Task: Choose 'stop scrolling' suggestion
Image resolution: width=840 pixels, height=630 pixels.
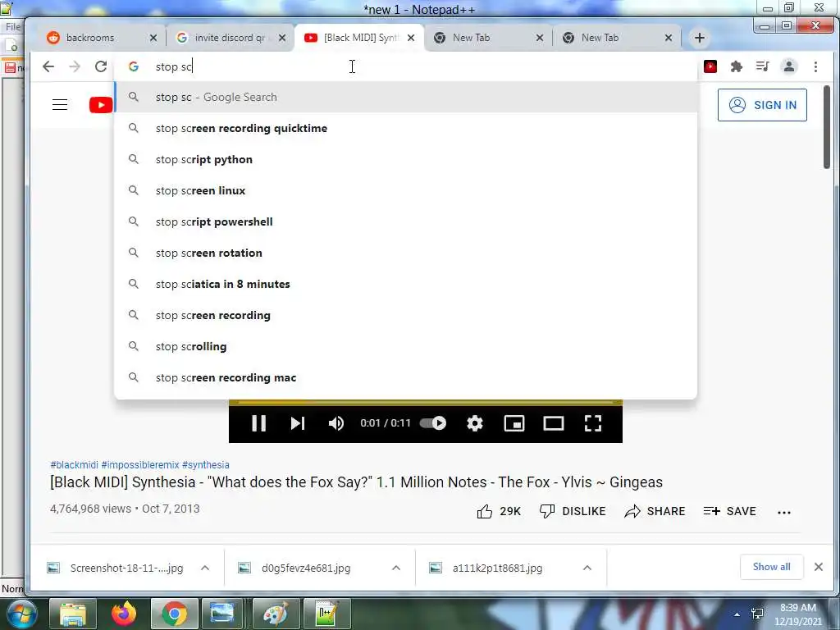Action: tap(406, 347)
